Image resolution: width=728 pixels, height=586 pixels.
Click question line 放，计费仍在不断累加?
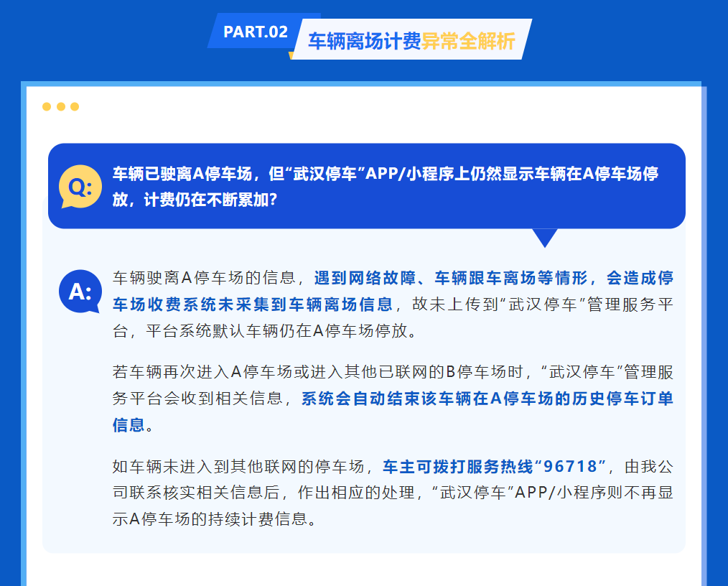pos(195,200)
